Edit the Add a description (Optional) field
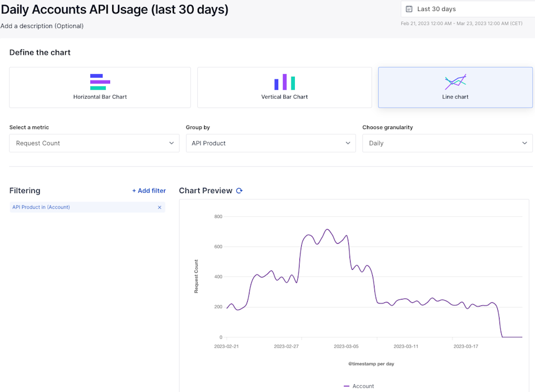The width and height of the screenshot is (535, 392). point(42,26)
